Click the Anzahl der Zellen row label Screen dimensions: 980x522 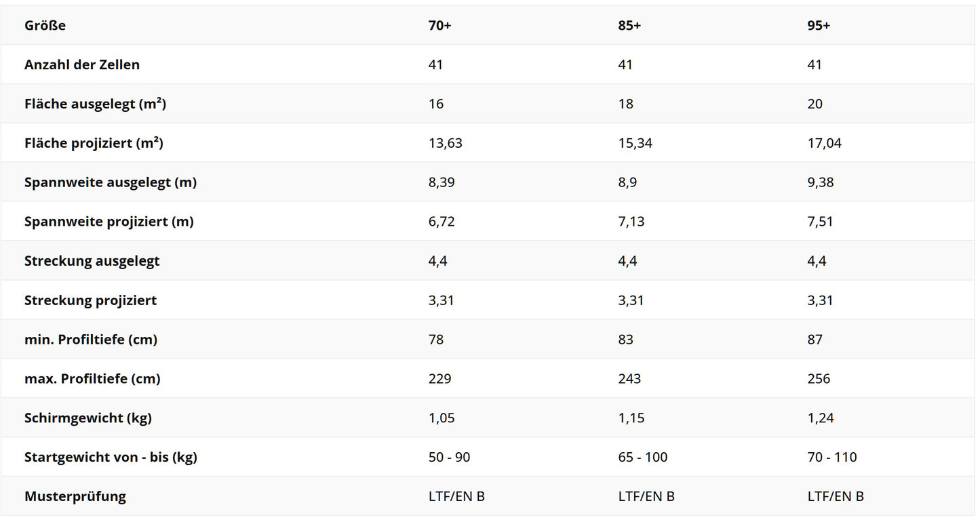(x=82, y=65)
